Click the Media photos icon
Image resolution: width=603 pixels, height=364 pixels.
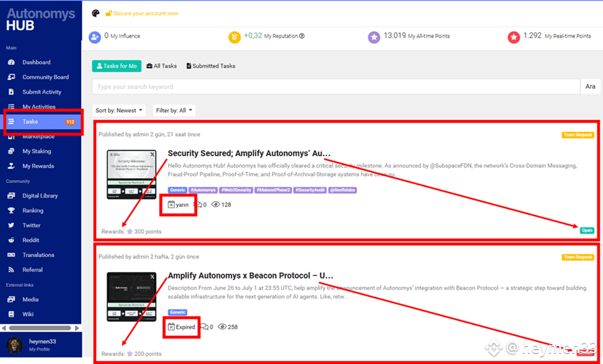(x=11, y=300)
